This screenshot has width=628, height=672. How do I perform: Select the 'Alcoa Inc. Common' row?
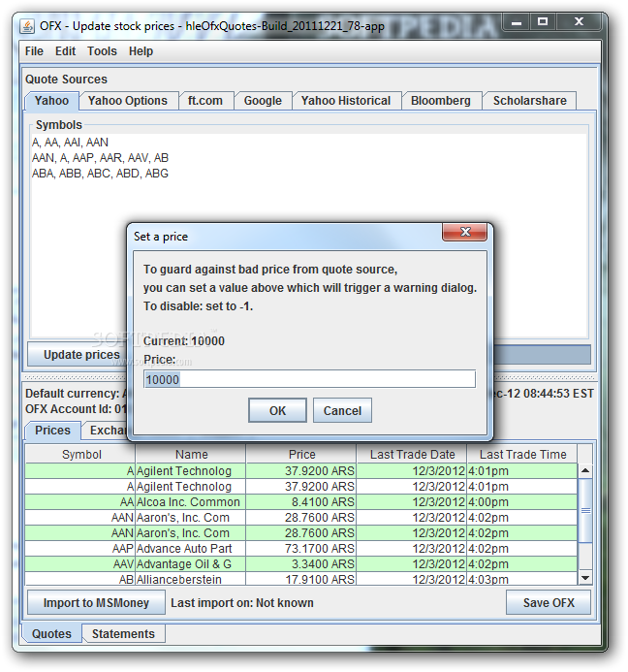[301, 502]
